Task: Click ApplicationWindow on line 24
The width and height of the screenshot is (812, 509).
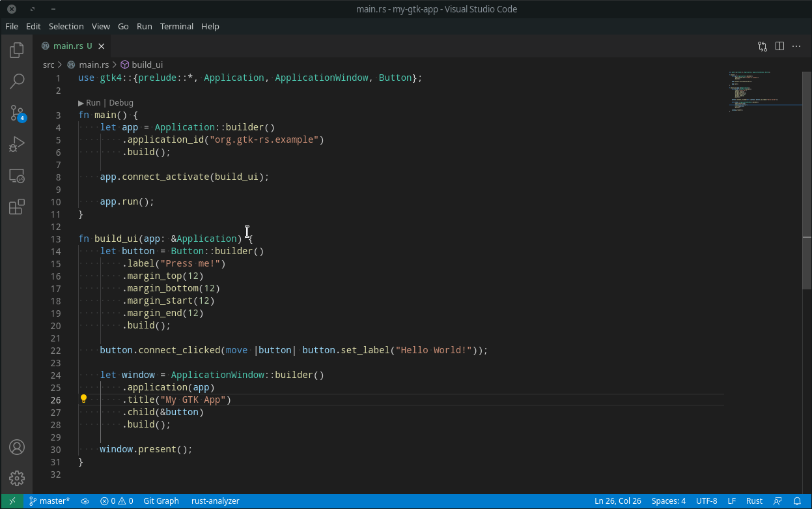Action: pyautogui.click(x=217, y=375)
